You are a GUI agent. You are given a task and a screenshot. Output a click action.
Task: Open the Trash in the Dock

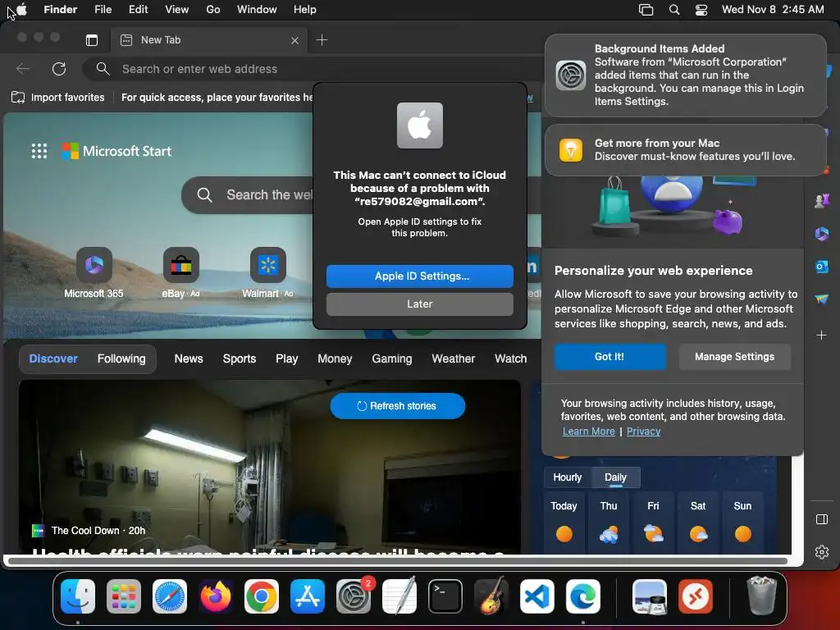761,596
